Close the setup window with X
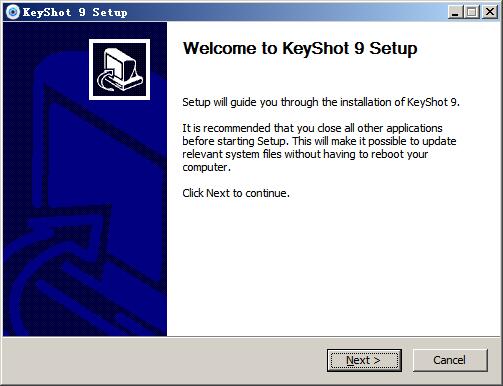This screenshot has height=386, width=503. point(490,12)
